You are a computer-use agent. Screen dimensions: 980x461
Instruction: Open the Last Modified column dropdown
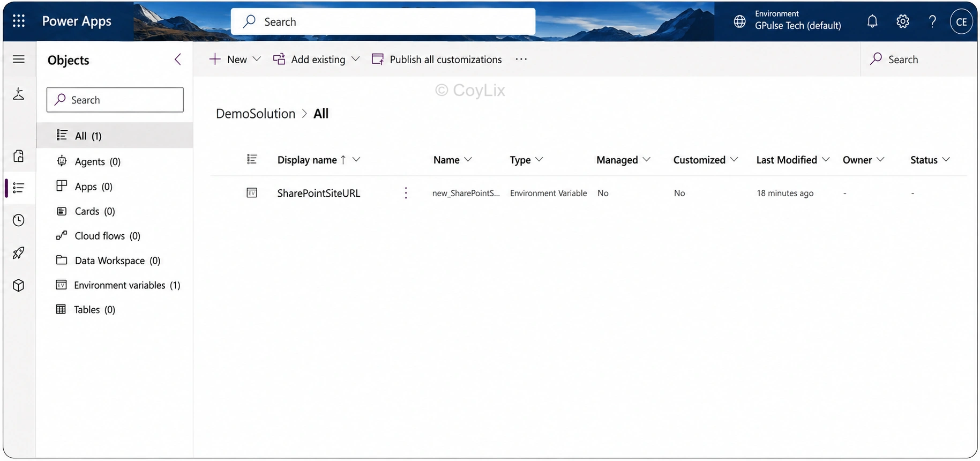pyautogui.click(x=826, y=160)
